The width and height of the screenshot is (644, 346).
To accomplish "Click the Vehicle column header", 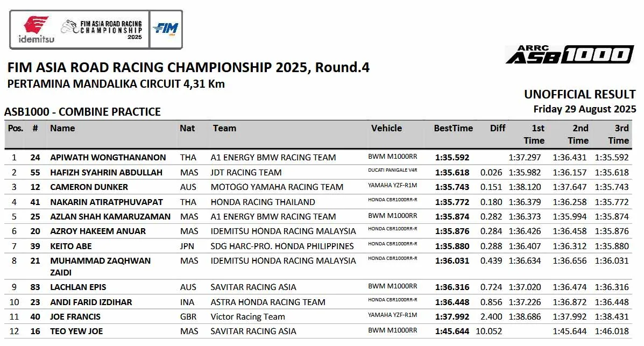I will (x=386, y=129).
